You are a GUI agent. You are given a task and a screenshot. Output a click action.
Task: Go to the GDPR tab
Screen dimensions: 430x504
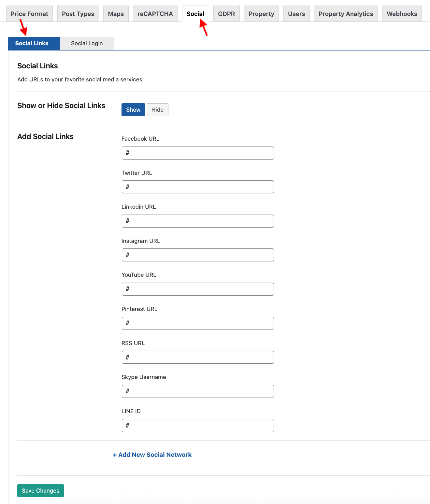(x=226, y=14)
